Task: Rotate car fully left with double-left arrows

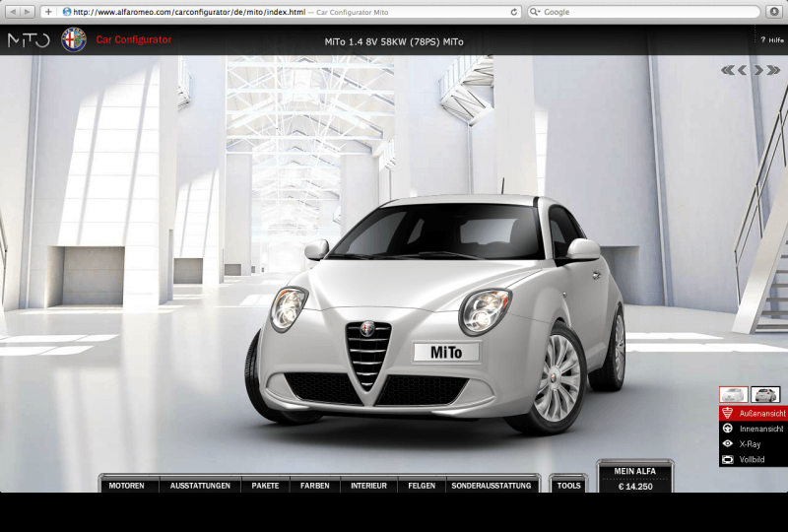Action: pos(727,70)
